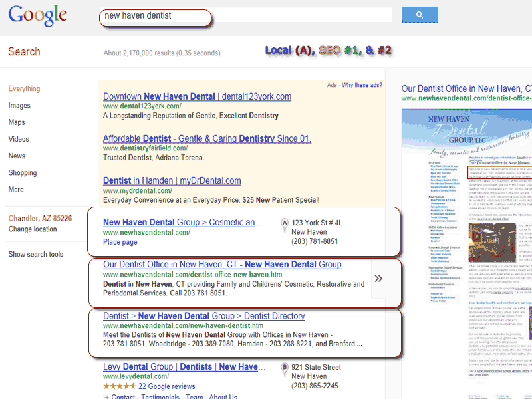Viewport: 532px width, 399px height.
Task: Open Levy Dental Group result title
Action: coord(184,367)
